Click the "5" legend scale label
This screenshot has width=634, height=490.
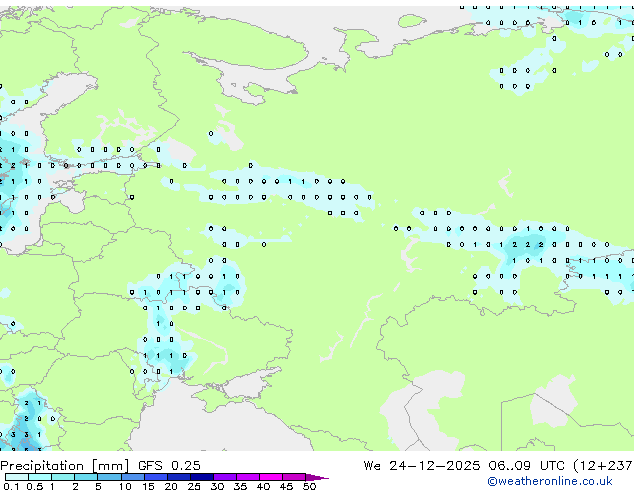pos(98,486)
